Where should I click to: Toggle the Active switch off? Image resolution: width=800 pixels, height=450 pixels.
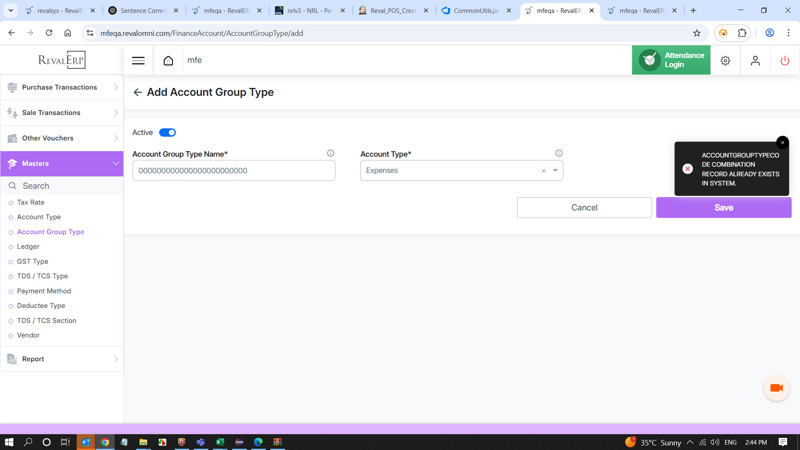(x=167, y=132)
